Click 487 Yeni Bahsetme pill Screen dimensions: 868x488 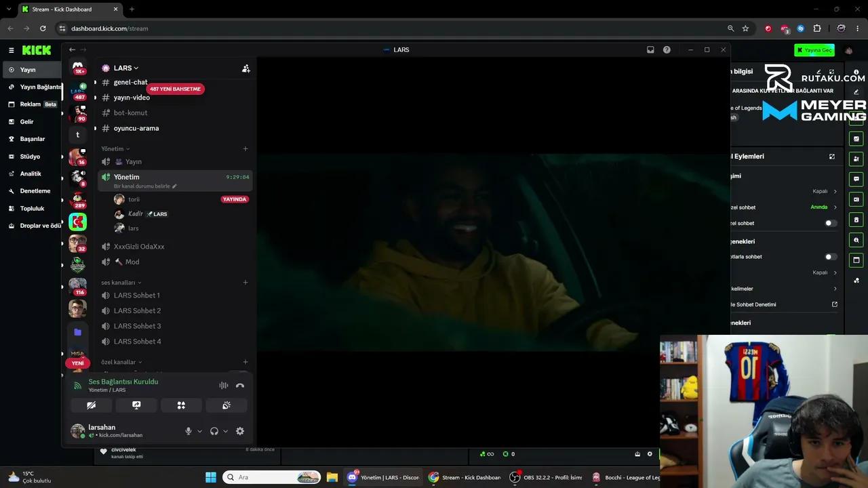(175, 89)
